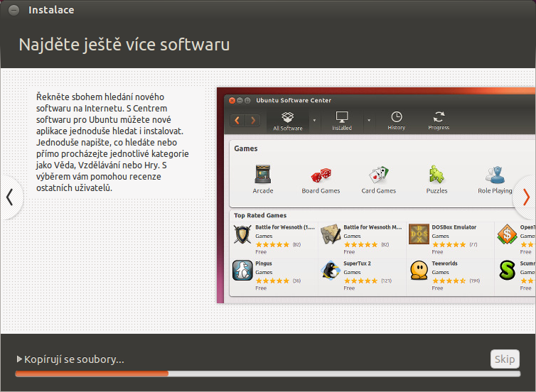Click the Top Rated Games heading
The height and width of the screenshot is (392, 536).
(x=260, y=215)
